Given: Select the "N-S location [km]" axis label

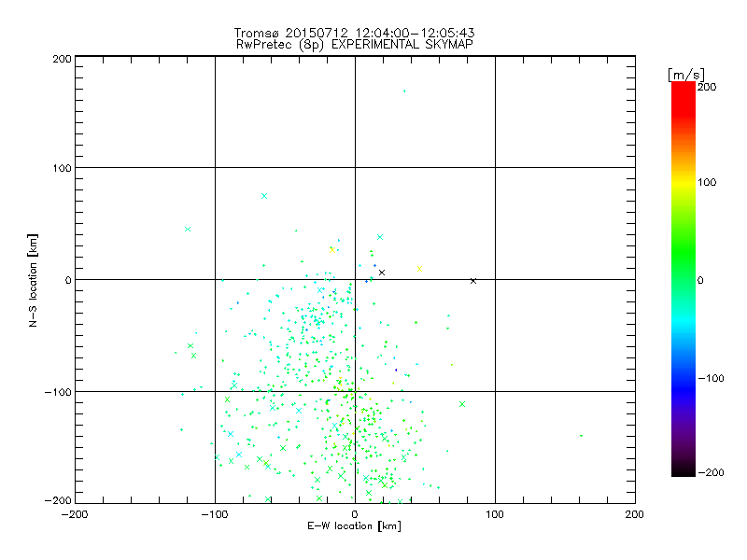Looking at the screenshot, I should click(33, 280).
